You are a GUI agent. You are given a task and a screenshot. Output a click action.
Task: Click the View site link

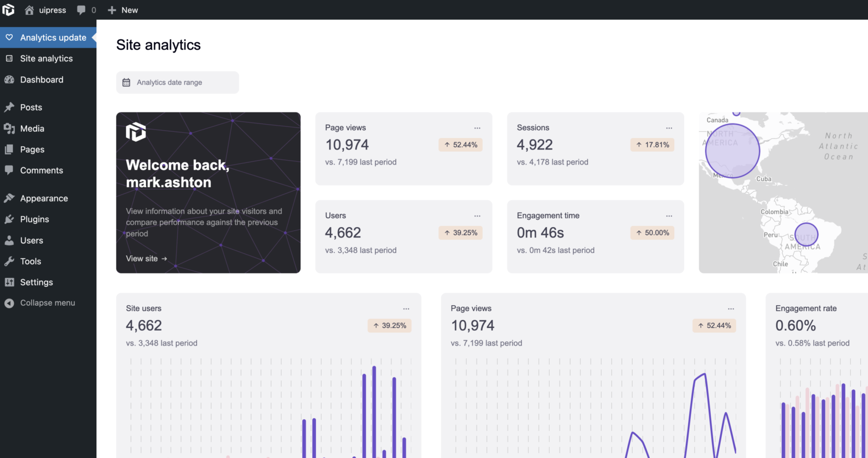point(147,259)
